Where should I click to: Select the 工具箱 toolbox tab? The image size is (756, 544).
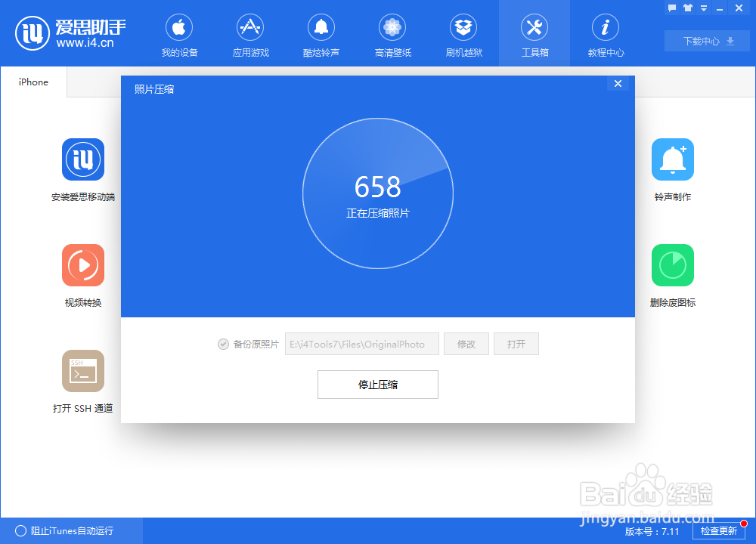534,34
